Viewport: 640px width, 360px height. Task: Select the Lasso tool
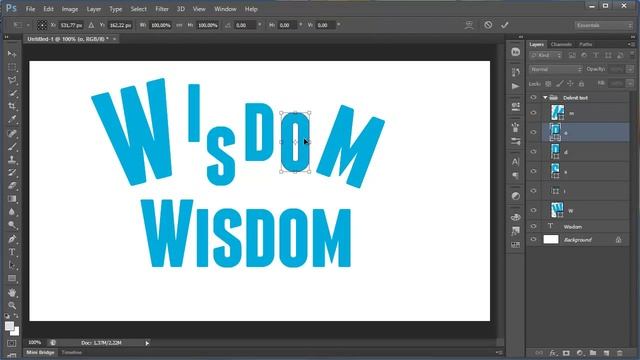12,80
